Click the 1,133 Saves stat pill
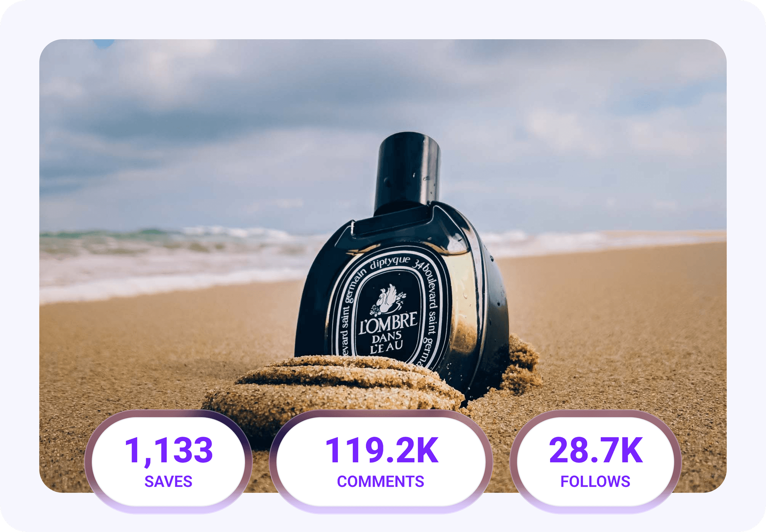 pos(168,462)
